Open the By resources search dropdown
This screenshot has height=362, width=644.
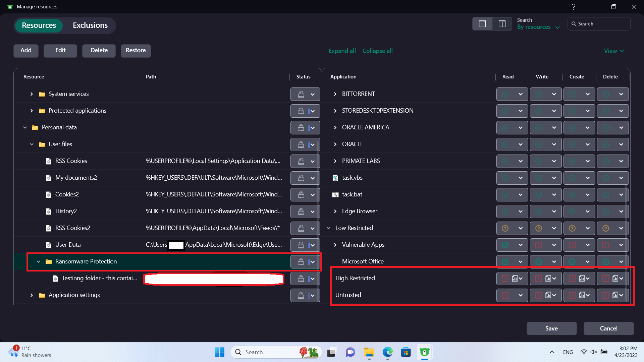[538, 27]
